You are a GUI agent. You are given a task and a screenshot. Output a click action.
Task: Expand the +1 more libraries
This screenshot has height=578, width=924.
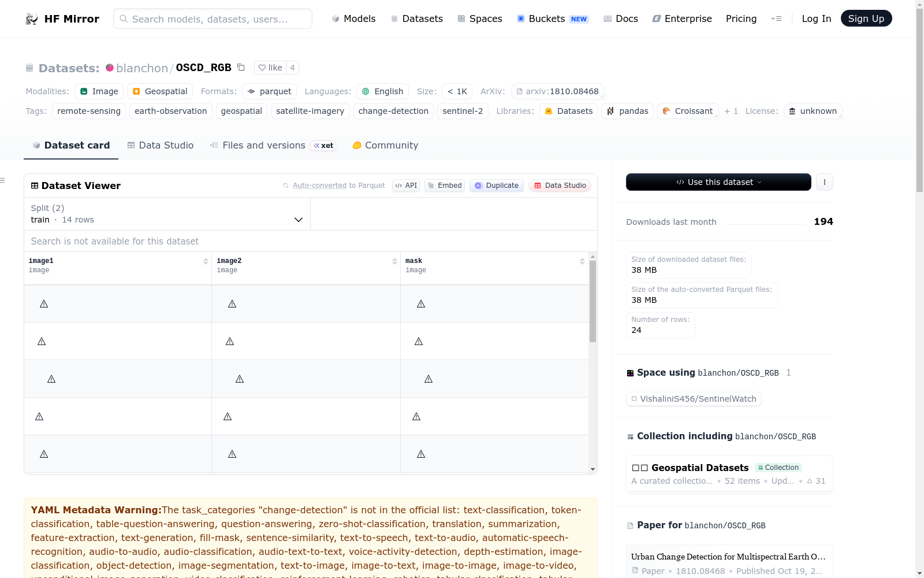(x=731, y=111)
